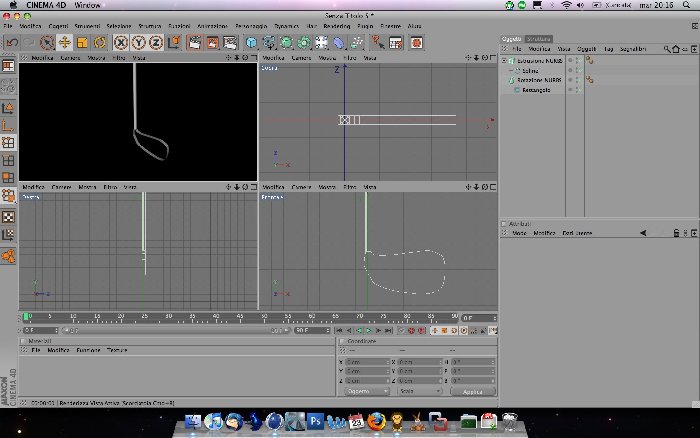This screenshot has width=700, height=438.
Task: Open the Scala dropdown in Coordinate panel
Action: [420, 391]
